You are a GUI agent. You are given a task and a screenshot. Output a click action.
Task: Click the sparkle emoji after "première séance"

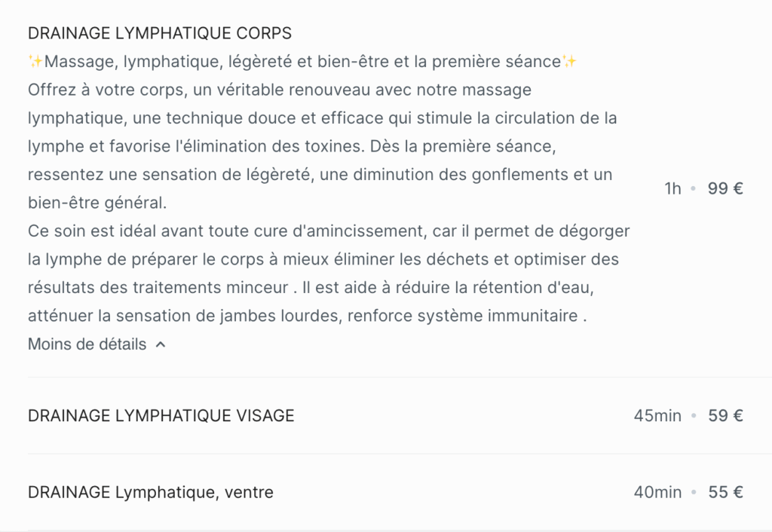569,62
